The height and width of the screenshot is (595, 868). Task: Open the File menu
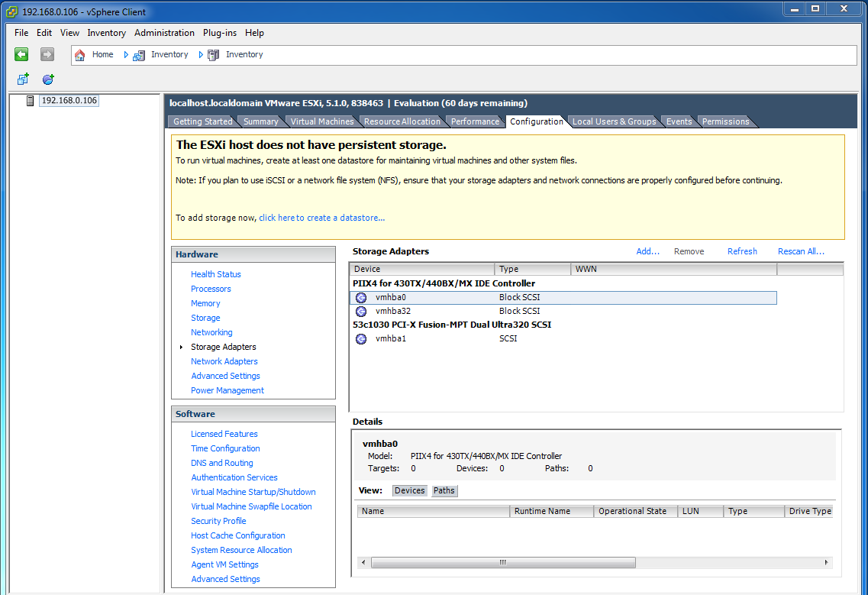21,33
